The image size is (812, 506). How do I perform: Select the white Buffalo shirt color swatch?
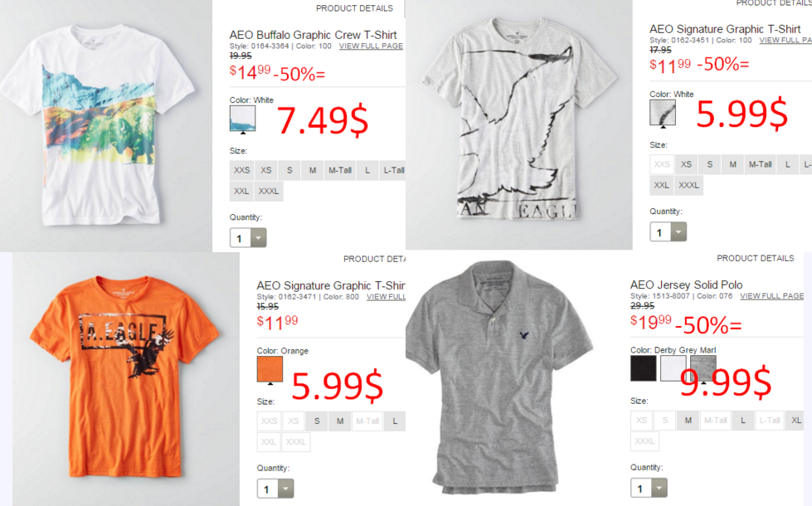point(242,118)
